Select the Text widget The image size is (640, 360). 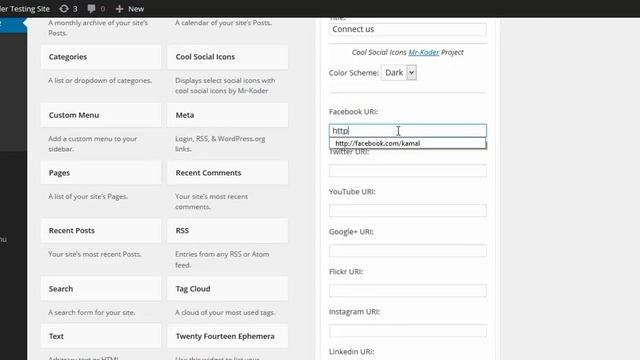pos(101,336)
